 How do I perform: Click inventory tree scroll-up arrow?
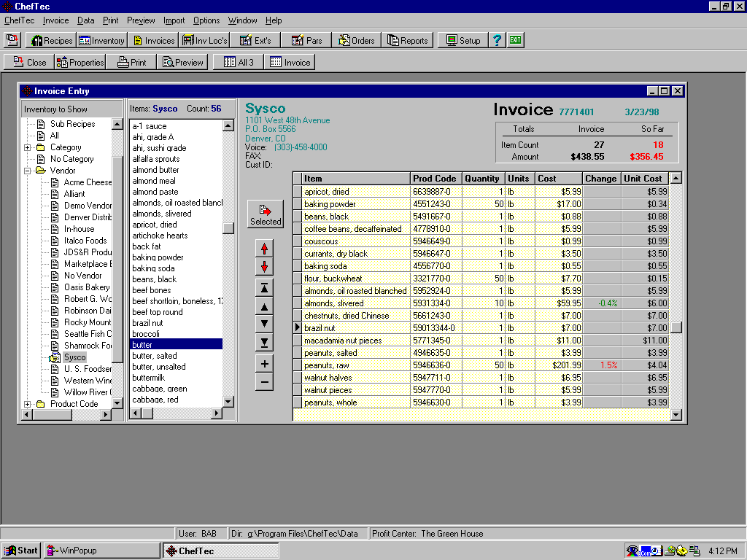coord(117,124)
